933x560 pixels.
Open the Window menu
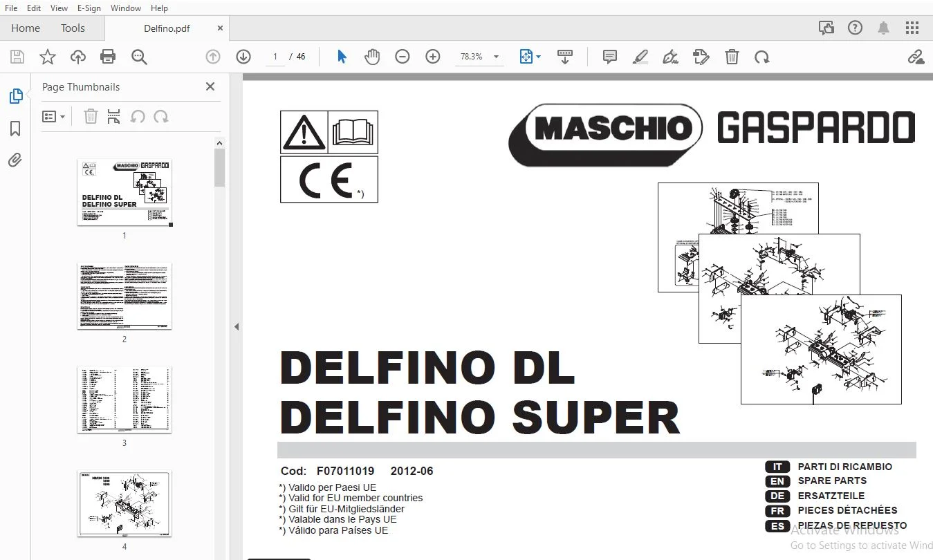coord(126,8)
